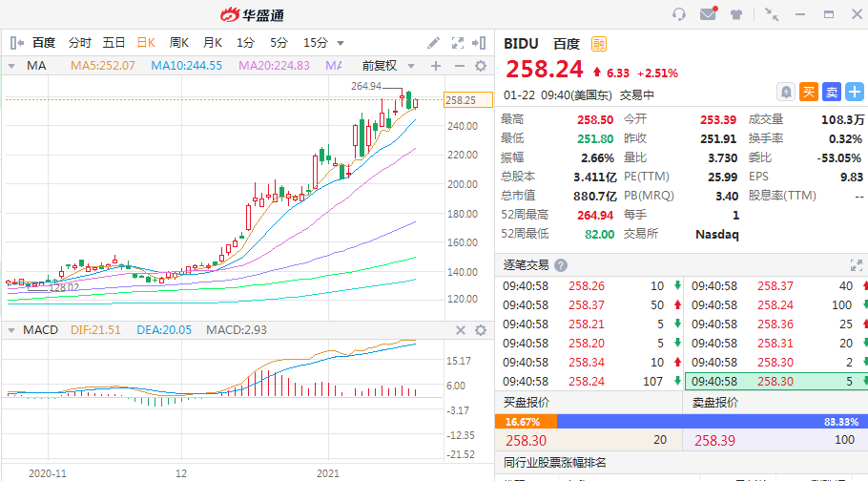Click the Nasdaq exchange value
The height and width of the screenshot is (481, 868).
click(717, 235)
